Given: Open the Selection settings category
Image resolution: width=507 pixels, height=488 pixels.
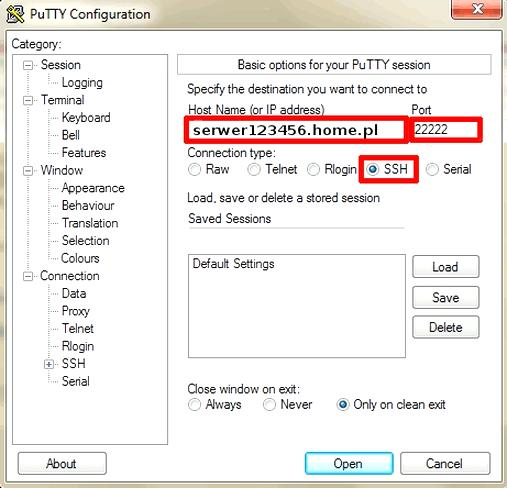Looking at the screenshot, I should pos(85,241).
